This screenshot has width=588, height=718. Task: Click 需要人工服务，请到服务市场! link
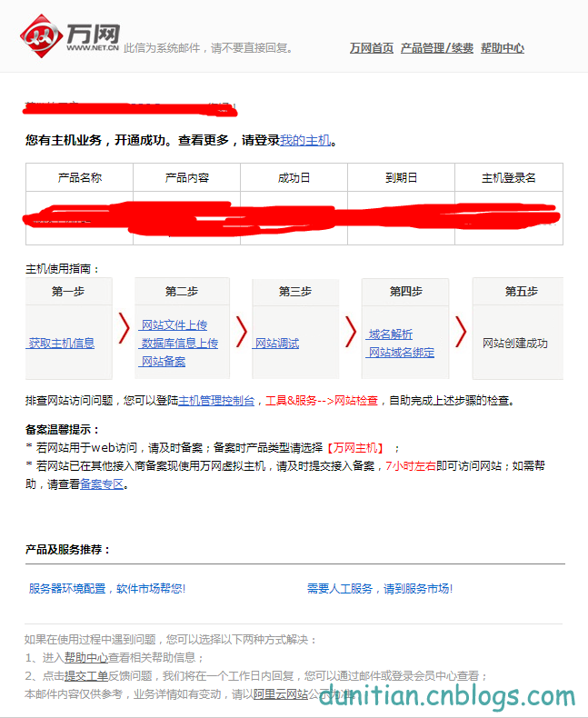tap(380, 588)
